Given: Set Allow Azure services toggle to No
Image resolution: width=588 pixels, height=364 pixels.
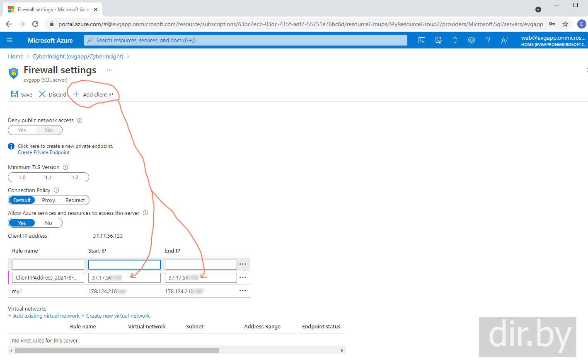Looking at the screenshot, I should 48,223.
